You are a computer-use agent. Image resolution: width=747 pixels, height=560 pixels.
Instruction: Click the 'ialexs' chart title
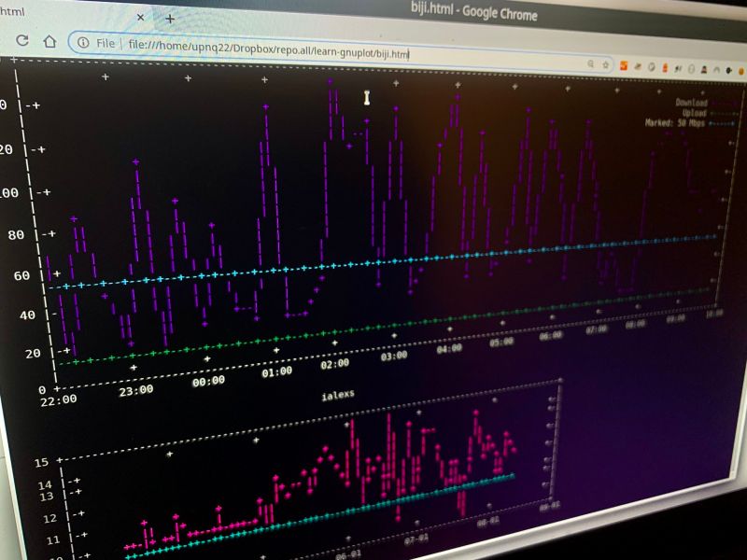[338, 395]
